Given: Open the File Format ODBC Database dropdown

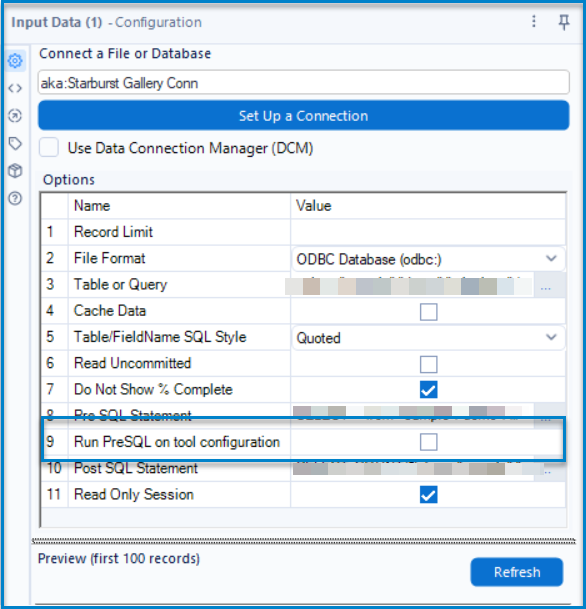Looking at the screenshot, I should tap(428, 259).
